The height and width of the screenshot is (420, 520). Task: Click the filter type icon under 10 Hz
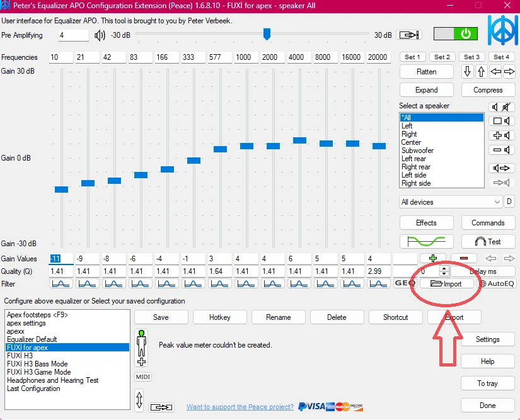[x=61, y=284]
